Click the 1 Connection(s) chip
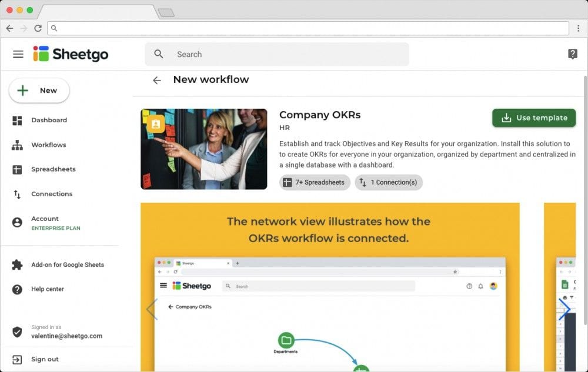 click(389, 182)
